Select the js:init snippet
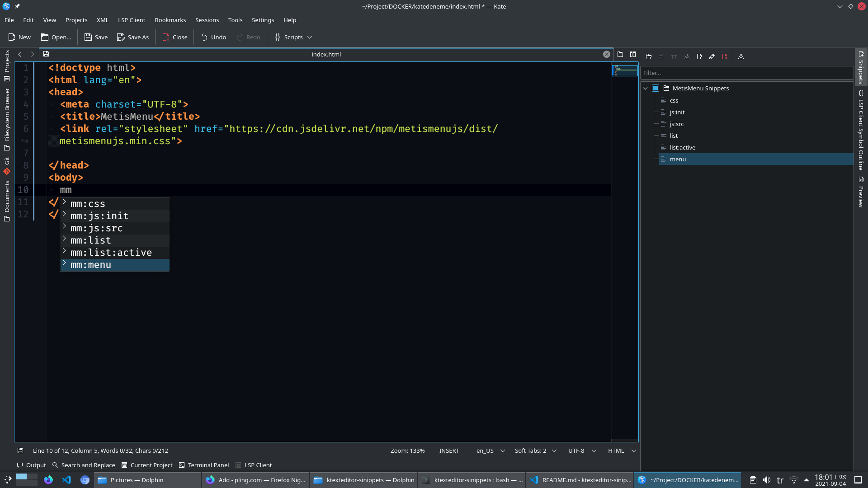868x488 pixels. 677,112
